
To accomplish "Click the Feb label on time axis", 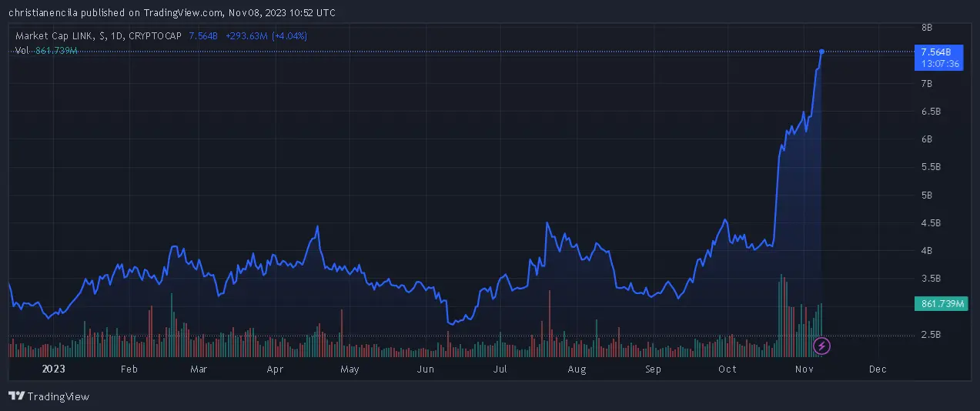I will (129, 369).
